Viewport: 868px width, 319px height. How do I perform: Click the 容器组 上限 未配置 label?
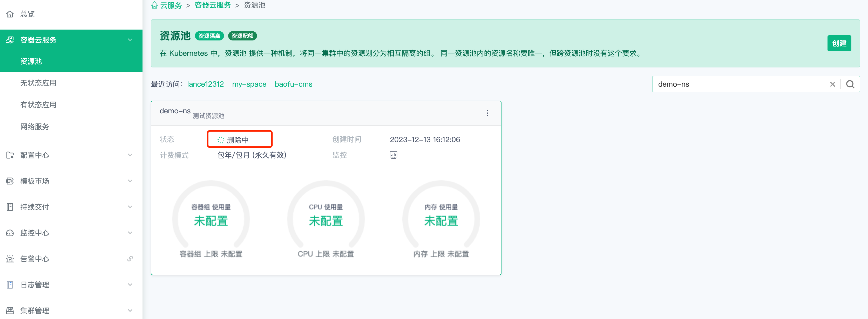click(211, 254)
